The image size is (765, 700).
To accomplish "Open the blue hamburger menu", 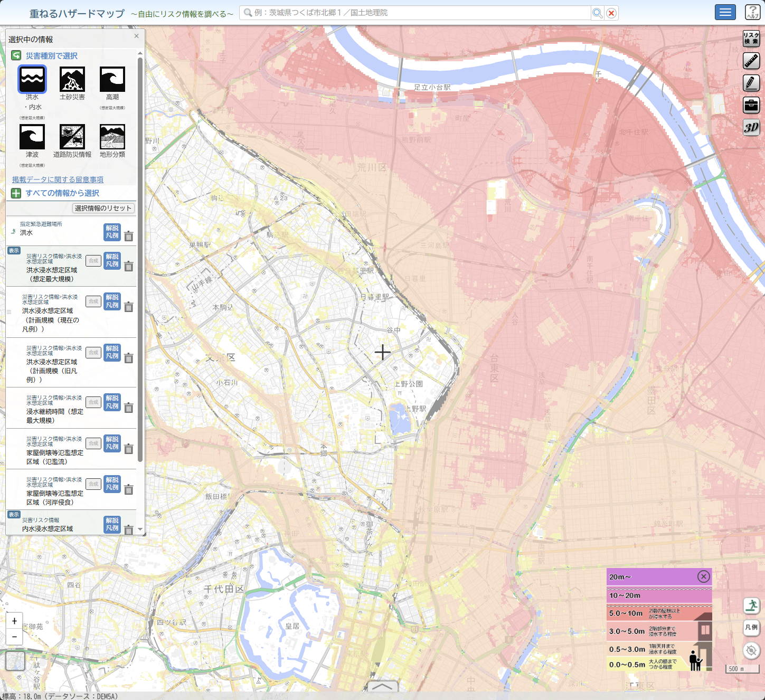I will (x=725, y=12).
